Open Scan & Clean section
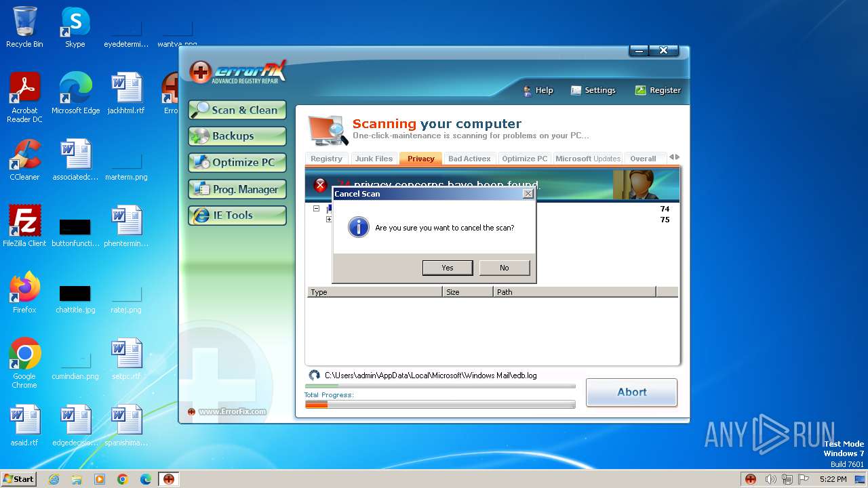Screen dimensions: 868x488 237,110
